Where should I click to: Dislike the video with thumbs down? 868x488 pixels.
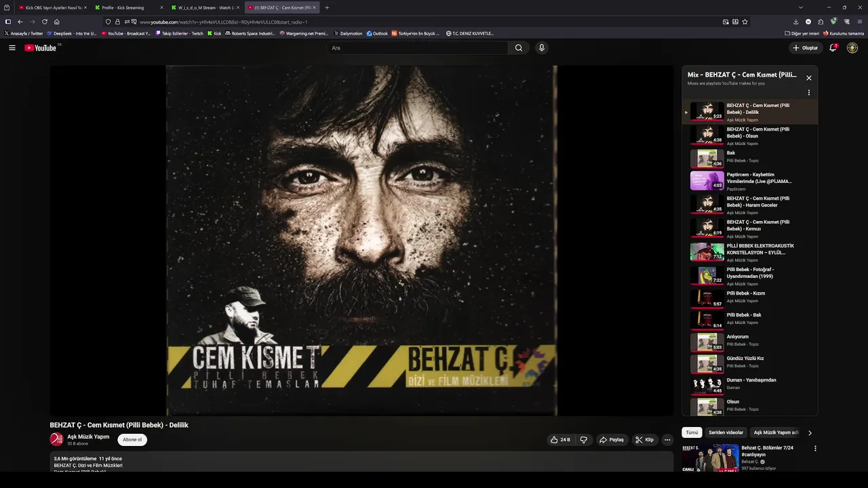(584, 440)
